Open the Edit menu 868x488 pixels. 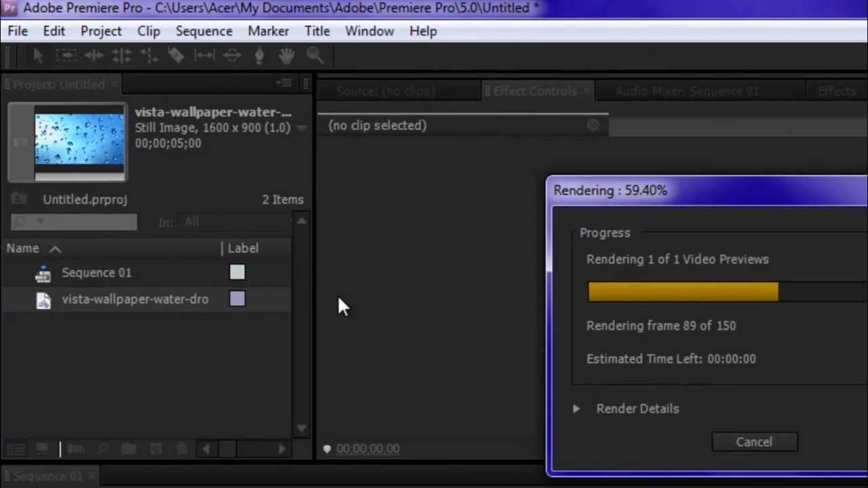click(54, 31)
